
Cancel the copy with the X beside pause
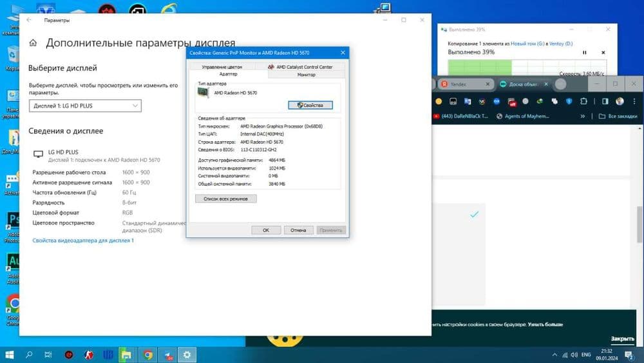coord(603,53)
